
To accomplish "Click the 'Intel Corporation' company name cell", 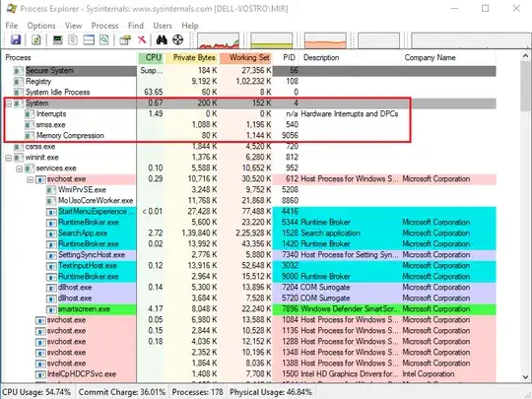I will (x=429, y=374).
